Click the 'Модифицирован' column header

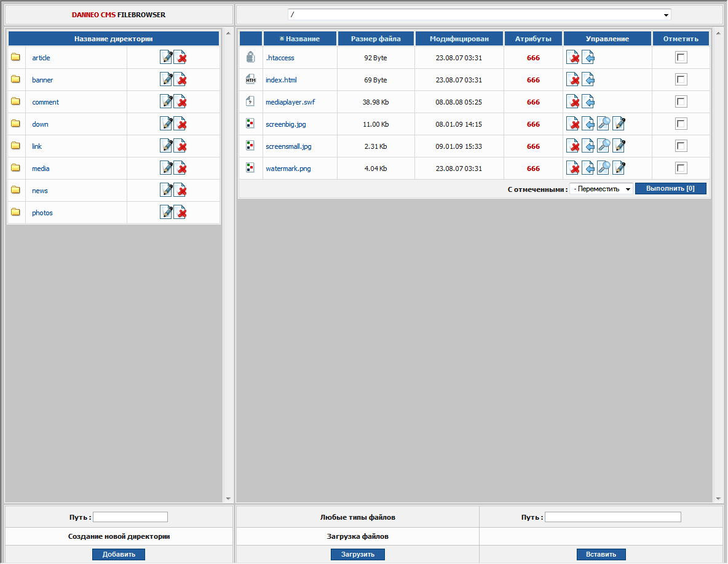[459, 39]
